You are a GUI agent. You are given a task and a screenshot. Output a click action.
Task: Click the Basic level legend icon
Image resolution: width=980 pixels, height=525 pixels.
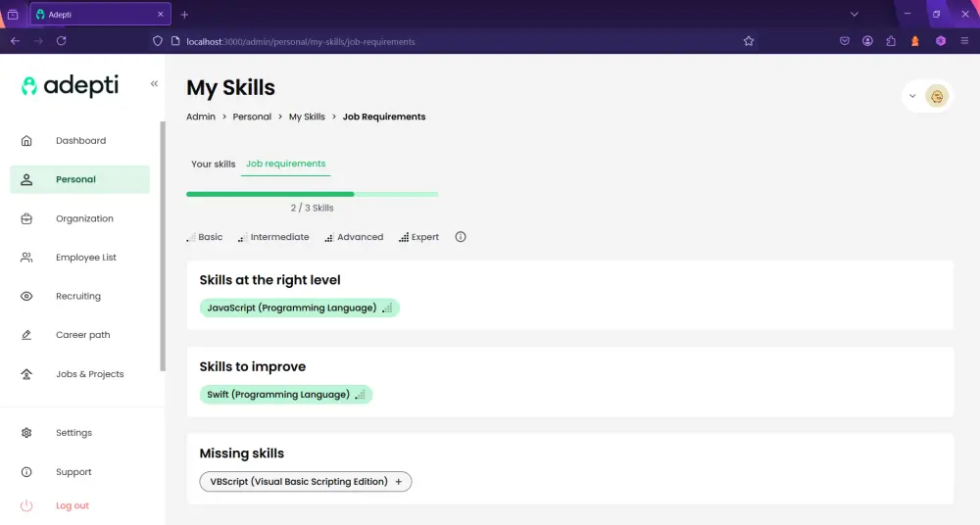pyautogui.click(x=191, y=237)
